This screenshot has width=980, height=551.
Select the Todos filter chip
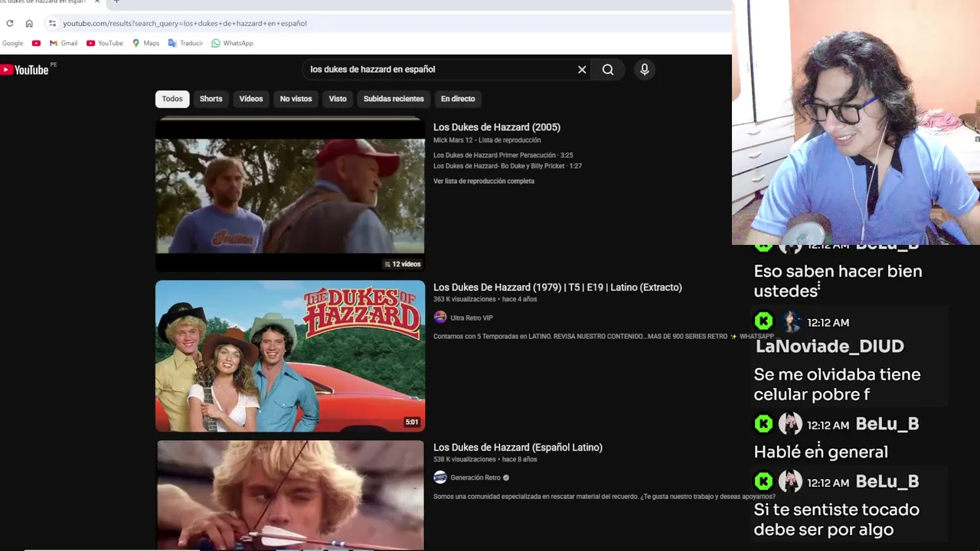(172, 99)
